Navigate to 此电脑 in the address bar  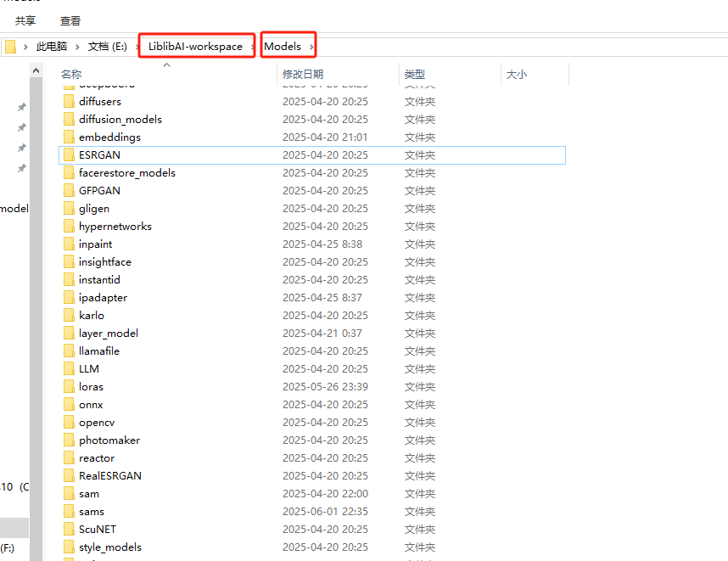point(52,47)
